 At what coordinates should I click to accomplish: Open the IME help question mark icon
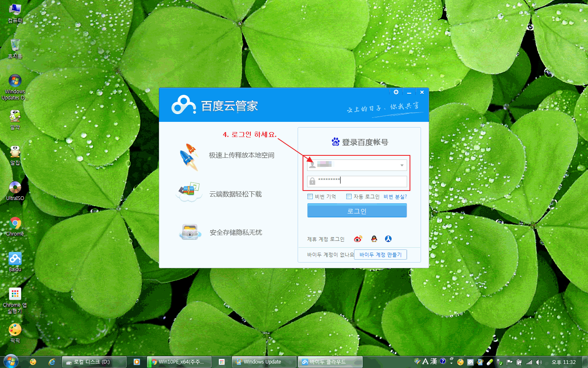[443, 361]
